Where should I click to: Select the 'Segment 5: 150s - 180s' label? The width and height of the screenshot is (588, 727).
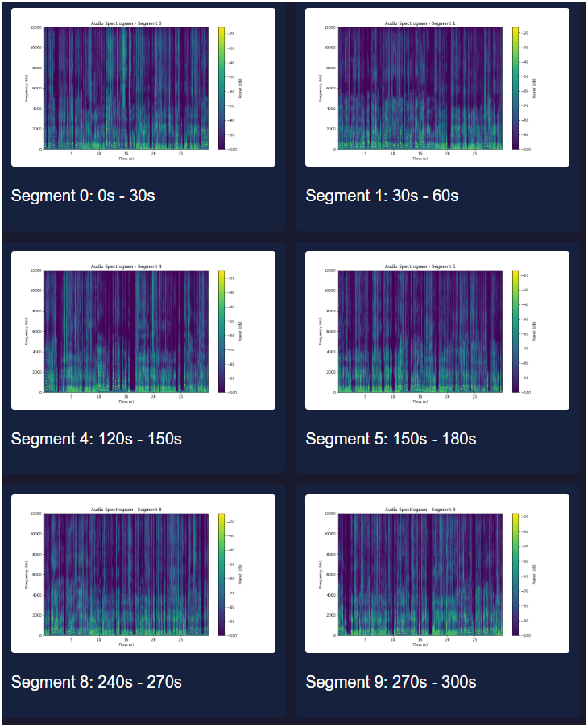click(391, 439)
